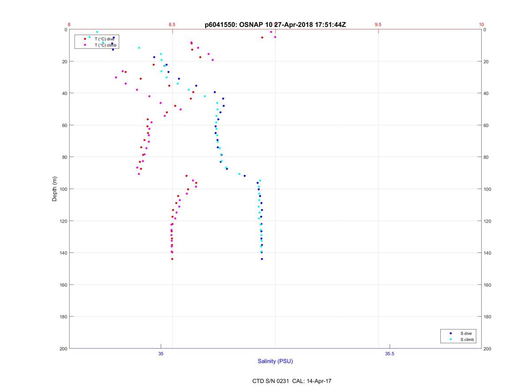532x392 pixels.
Task: Click the '20' tick on the left depth axis
Action: pyautogui.click(x=64, y=62)
